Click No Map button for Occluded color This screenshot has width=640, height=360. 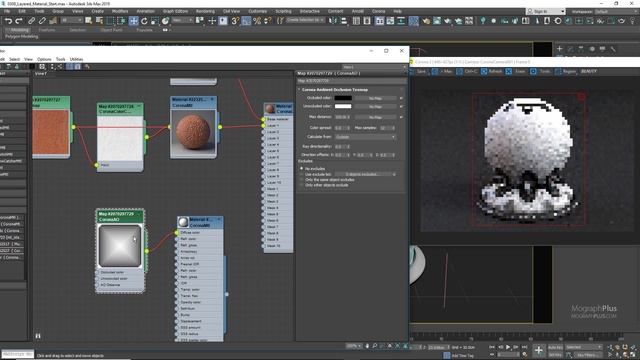point(376,98)
